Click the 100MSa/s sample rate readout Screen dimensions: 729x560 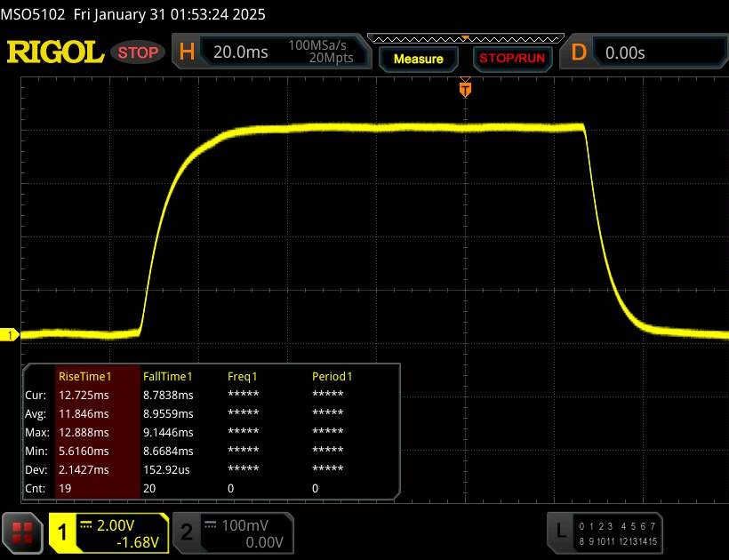click(x=317, y=45)
